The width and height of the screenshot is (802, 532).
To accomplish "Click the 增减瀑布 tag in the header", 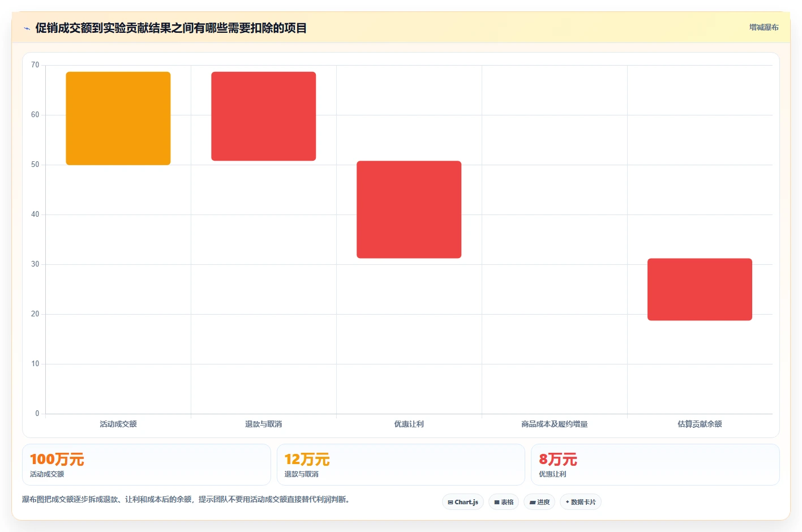I will [764, 27].
